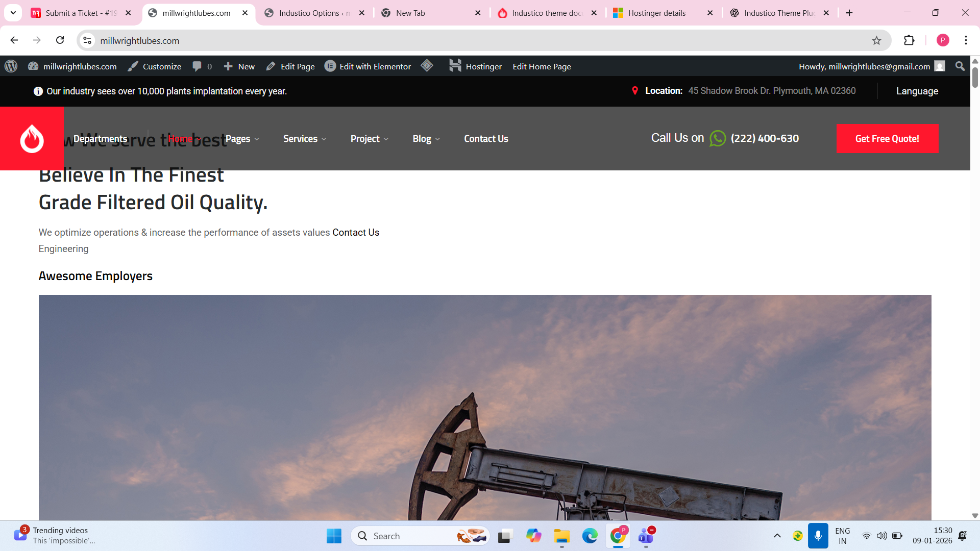980x551 pixels.
Task: Click the Get Free Quote! button
Action: (887, 139)
